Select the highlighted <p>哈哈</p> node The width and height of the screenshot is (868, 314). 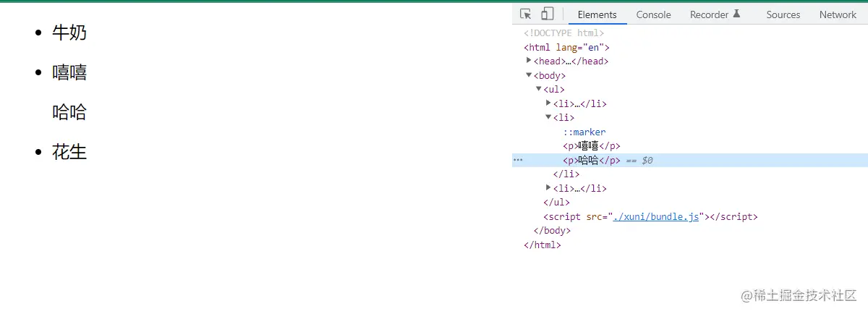tap(592, 160)
